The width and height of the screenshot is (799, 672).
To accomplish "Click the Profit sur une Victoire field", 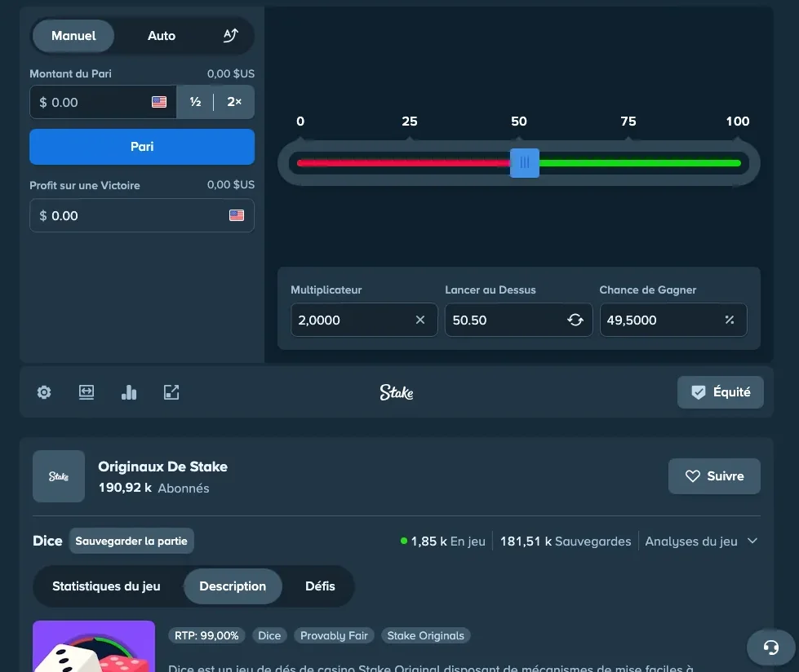I will (x=142, y=215).
